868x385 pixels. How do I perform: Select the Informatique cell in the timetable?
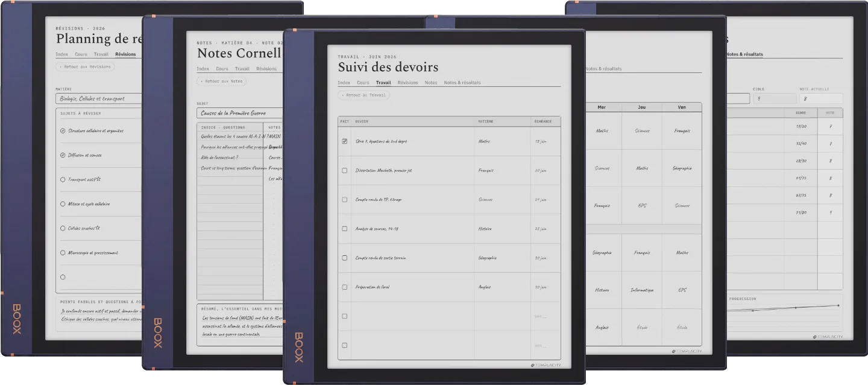[x=642, y=290]
